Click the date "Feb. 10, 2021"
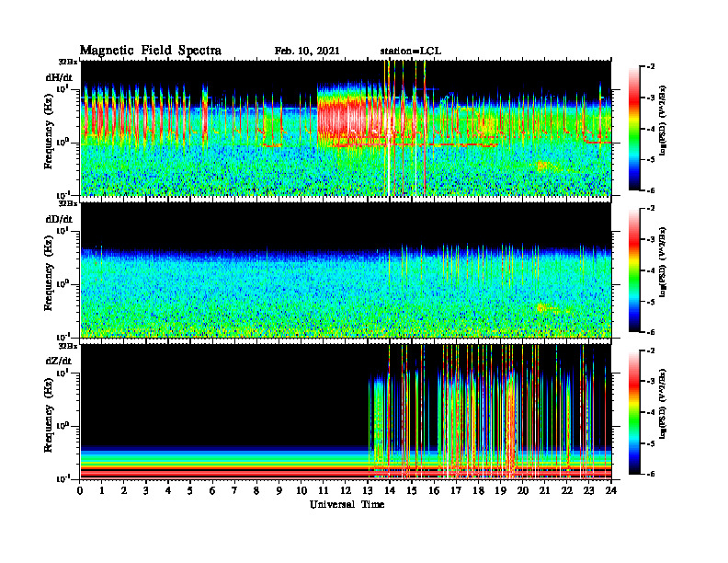Screen dimensions: 728x563 pyautogui.click(x=307, y=52)
